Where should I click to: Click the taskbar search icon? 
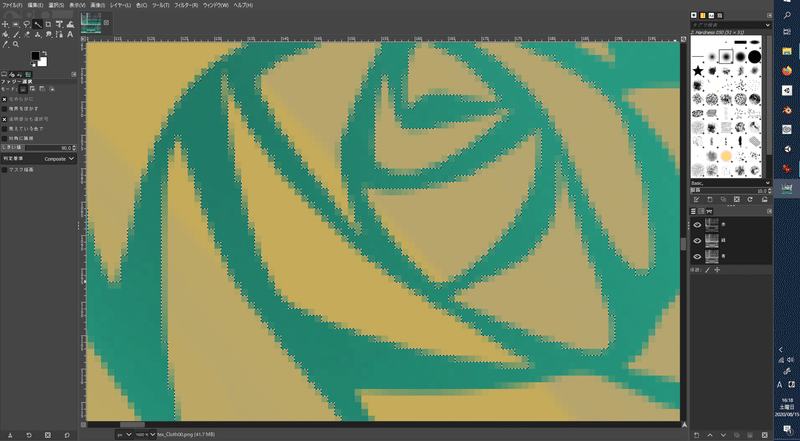[x=786, y=15]
